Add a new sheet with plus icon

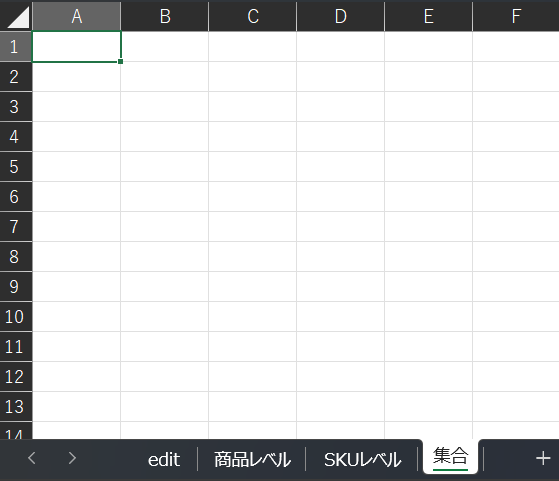[543, 458]
